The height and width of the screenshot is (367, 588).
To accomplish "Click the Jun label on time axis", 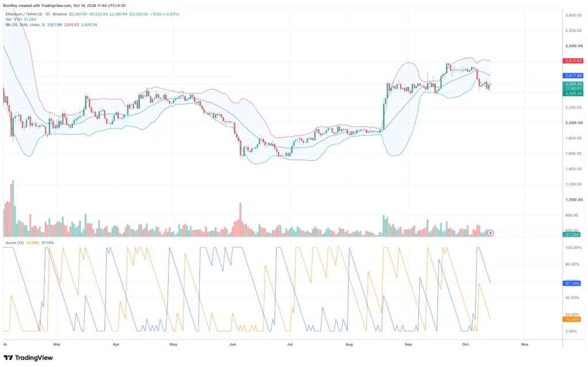I will tap(233, 345).
